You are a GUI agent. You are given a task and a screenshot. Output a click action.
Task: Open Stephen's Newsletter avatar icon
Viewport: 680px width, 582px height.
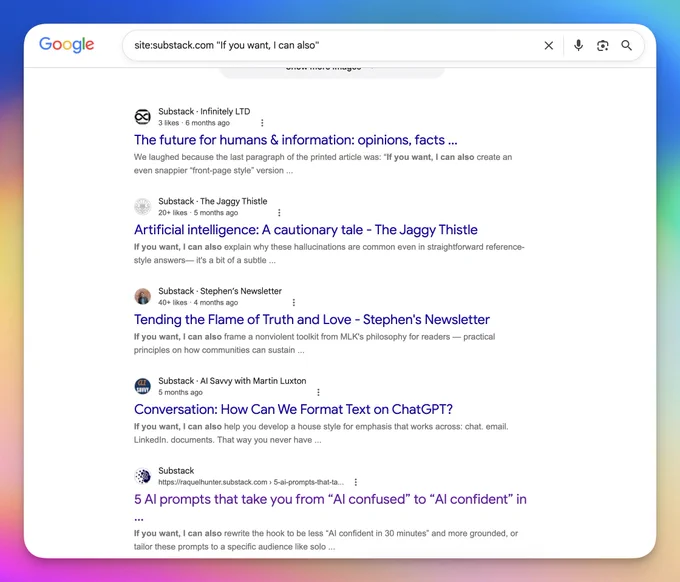pyautogui.click(x=142, y=296)
